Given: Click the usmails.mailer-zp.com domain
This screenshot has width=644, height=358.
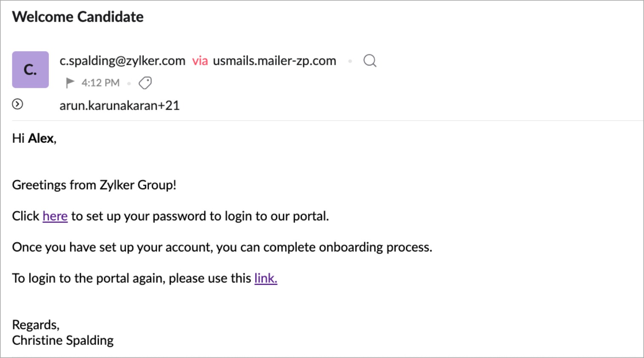Looking at the screenshot, I should click(275, 61).
